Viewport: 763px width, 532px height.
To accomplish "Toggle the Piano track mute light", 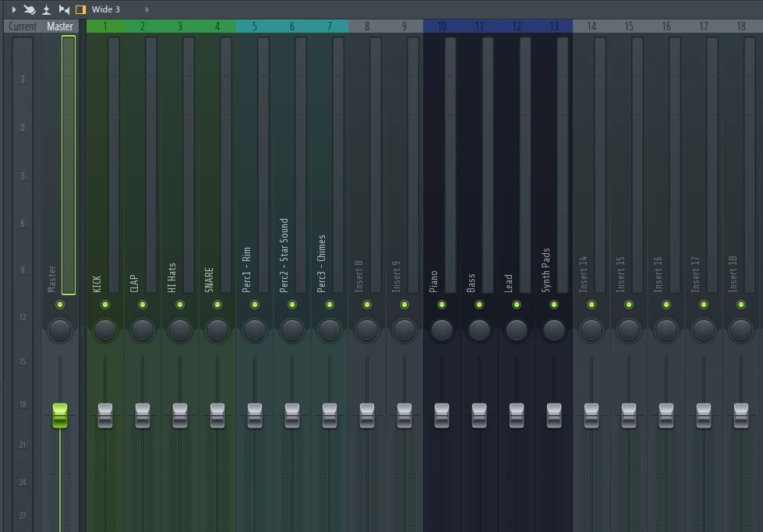I will tap(442, 305).
